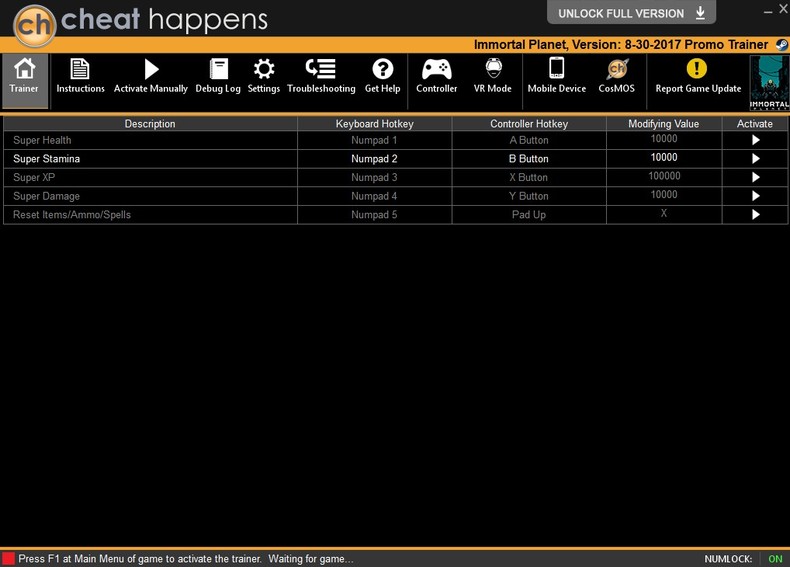Click the Numpad 5 hotkey cell

374,215
